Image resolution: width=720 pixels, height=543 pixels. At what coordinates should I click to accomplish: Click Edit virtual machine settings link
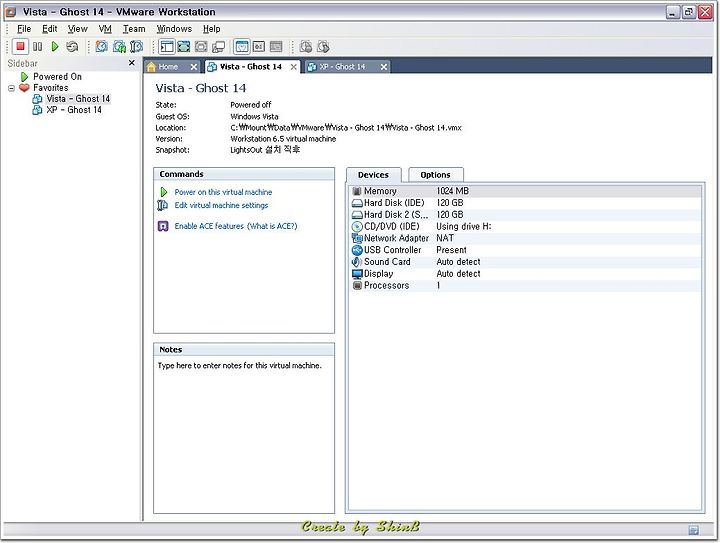[221, 205]
